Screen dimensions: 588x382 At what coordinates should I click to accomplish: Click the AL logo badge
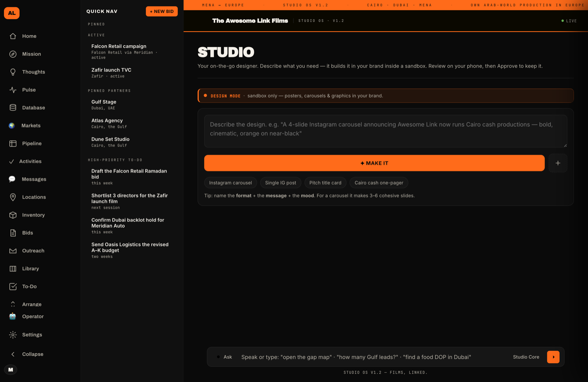coord(12,13)
